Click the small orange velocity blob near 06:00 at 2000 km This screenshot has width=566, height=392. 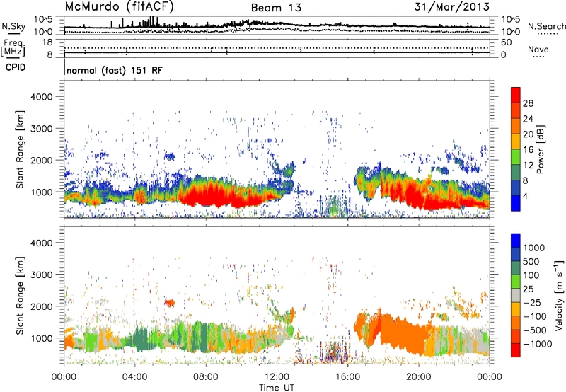coord(169,302)
